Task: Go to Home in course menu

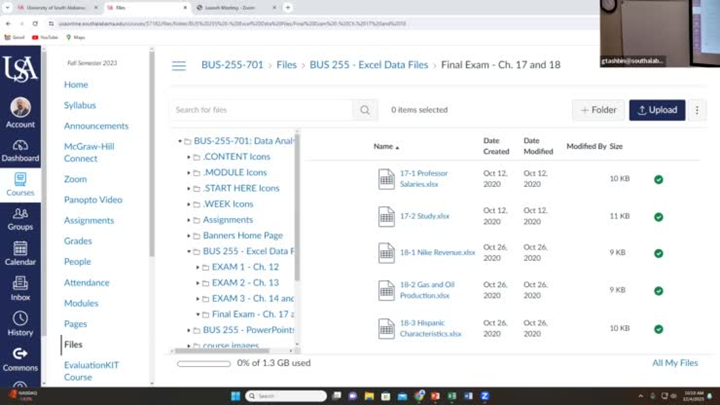Action: (x=76, y=84)
